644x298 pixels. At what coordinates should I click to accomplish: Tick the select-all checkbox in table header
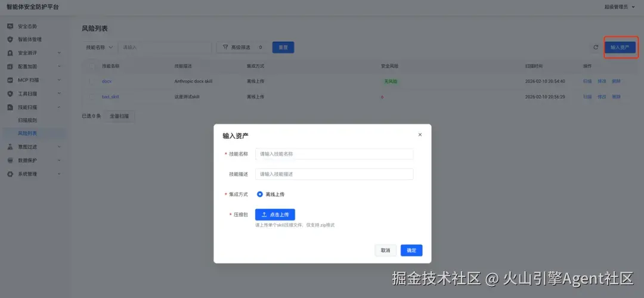click(x=92, y=66)
